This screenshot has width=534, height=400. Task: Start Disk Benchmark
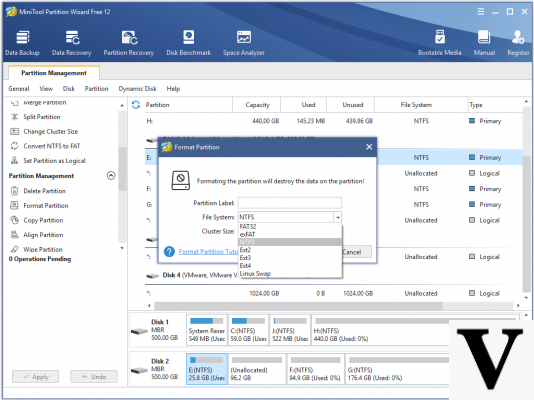click(x=189, y=43)
